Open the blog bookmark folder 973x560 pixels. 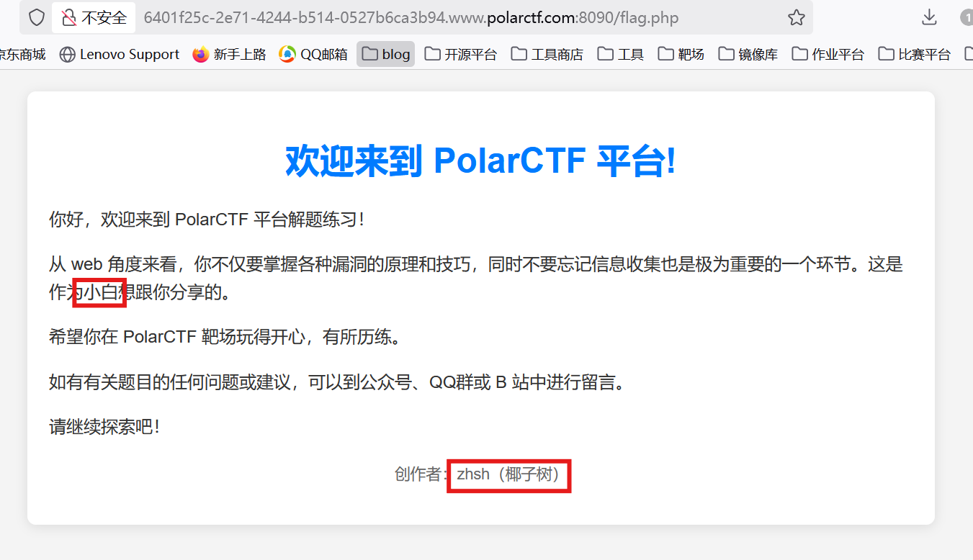point(385,54)
